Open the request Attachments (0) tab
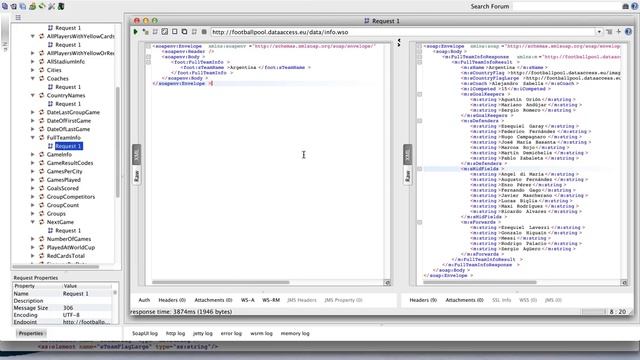 (x=213, y=300)
